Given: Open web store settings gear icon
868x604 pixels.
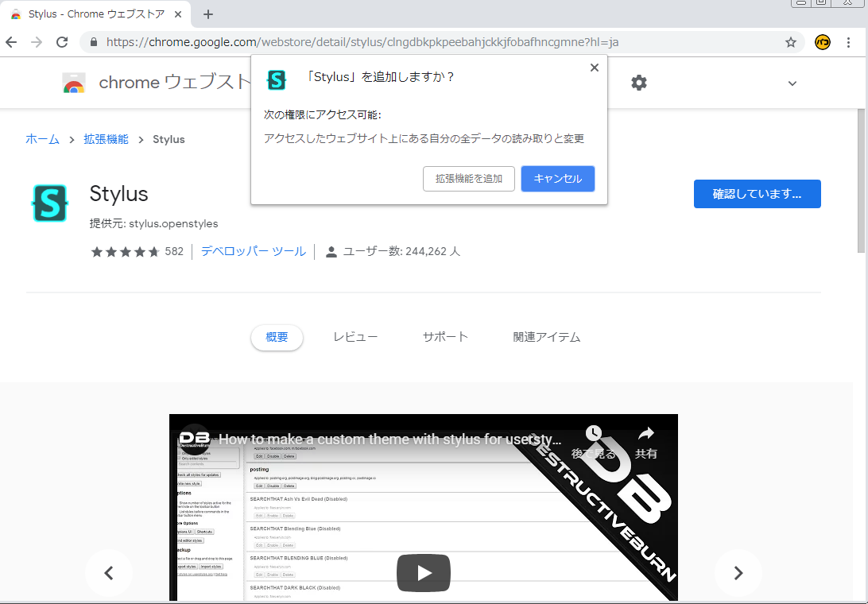Looking at the screenshot, I should point(639,83).
